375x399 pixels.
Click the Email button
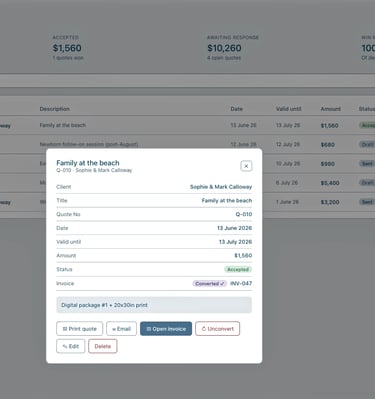[x=121, y=329]
